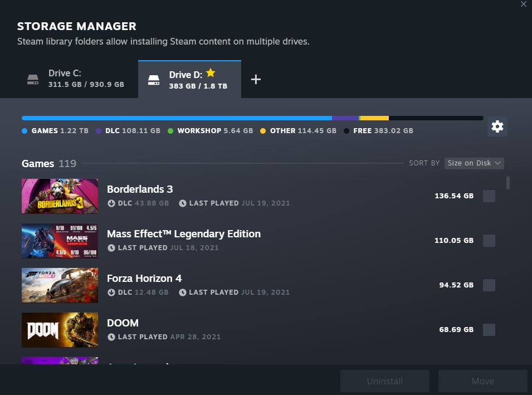Select the Borderlands 3 checkbox

click(x=489, y=196)
